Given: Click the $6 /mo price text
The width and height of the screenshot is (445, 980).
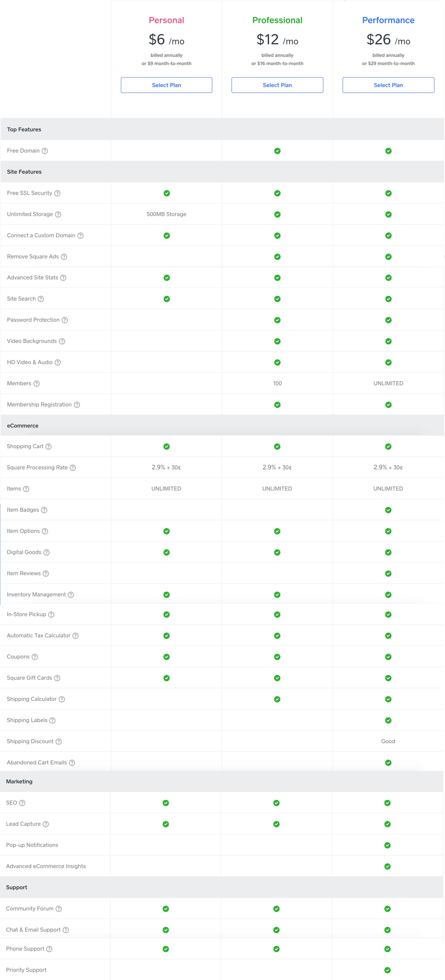Looking at the screenshot, I should tap(166, 40).
